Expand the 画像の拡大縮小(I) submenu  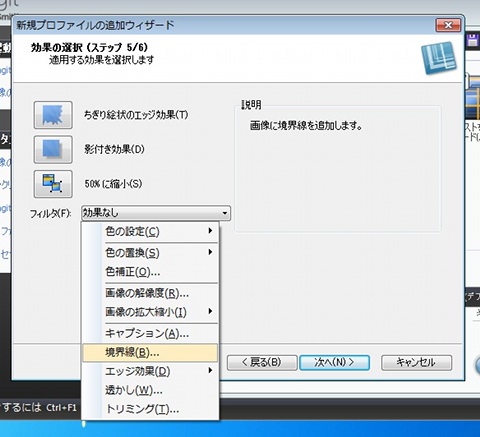click(x=150, y=312)
